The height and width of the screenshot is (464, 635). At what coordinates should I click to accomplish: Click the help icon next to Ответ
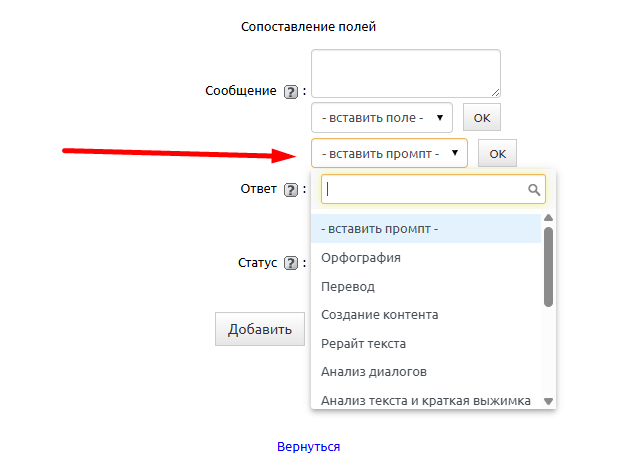coord(291,189)
